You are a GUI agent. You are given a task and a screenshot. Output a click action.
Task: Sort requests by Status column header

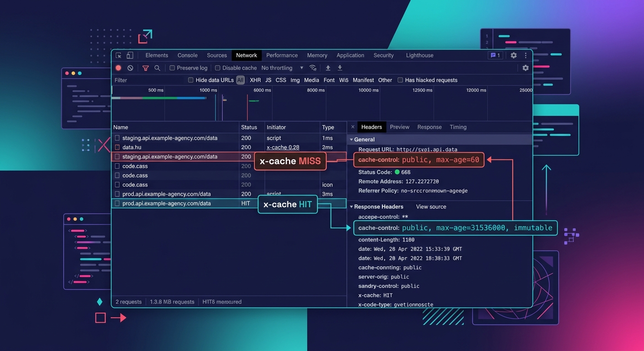pos(252,128)
